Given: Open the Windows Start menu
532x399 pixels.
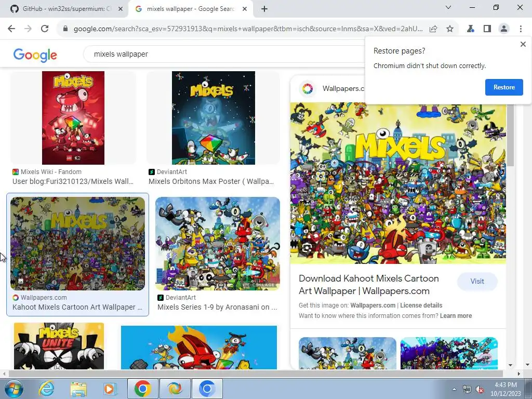Looking at the screenshot, I should (14, 389).
